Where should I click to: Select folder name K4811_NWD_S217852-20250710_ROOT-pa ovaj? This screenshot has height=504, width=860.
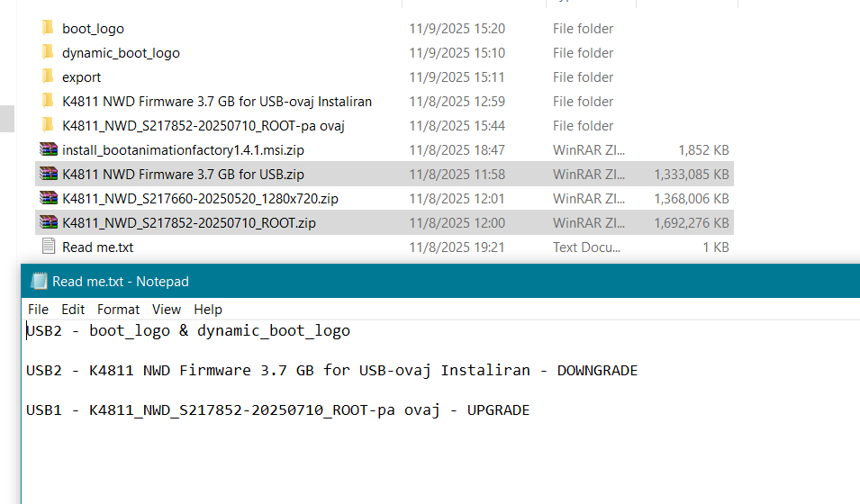click(204, 126)
